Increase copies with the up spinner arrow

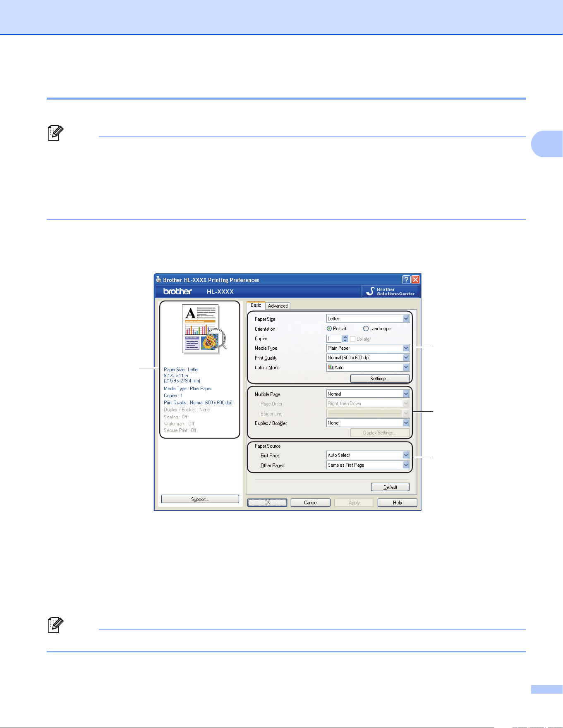pos(345,337)
